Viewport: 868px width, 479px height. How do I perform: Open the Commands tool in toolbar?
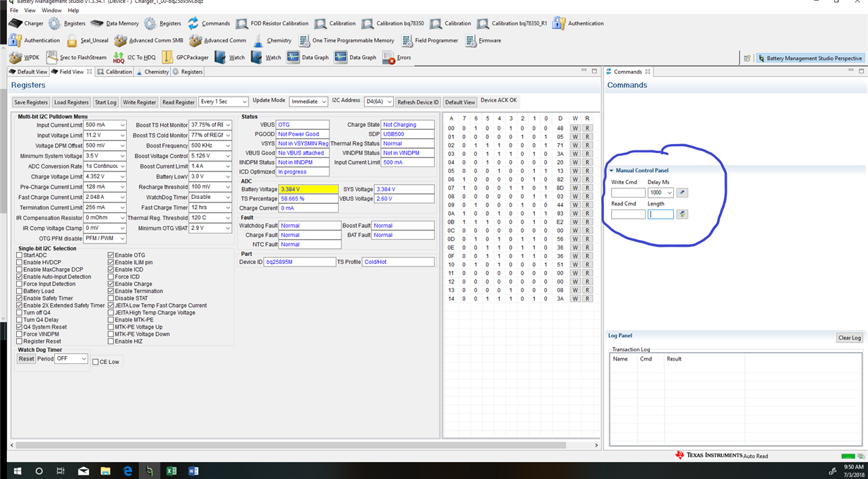pyautogui.click(x=208, y=23)
